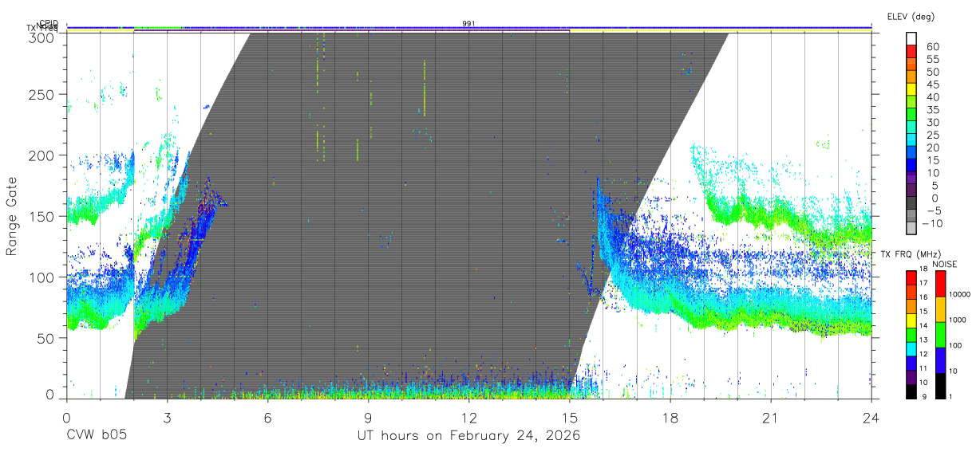This screenshot has width=980, height=452.
Task: Click the black 9–10 MHz segment of TX FRQ colorbar
Action: pyautogui.click(x=911, y=391)
